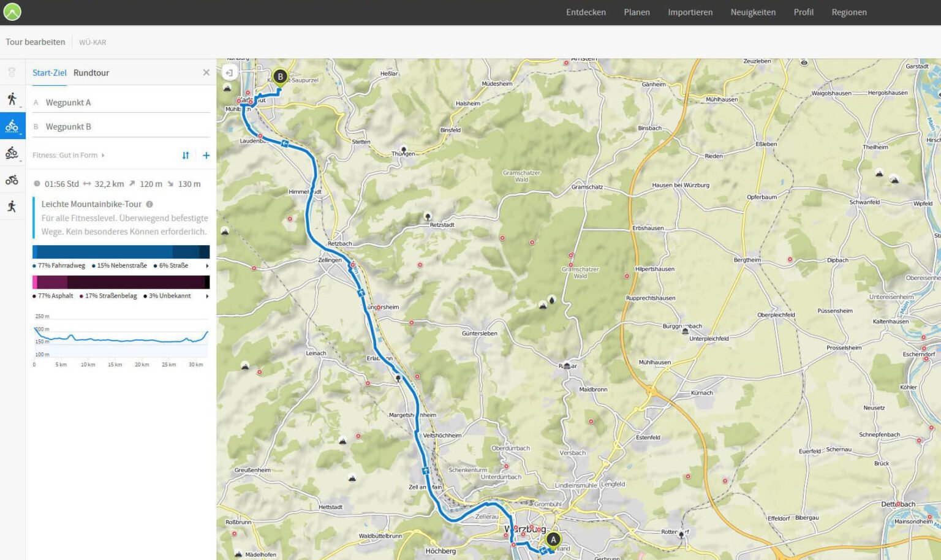Viewport: 941px width, 560px height.
Task: Expand way types list after 6% Straße
Action: [207, 266]
